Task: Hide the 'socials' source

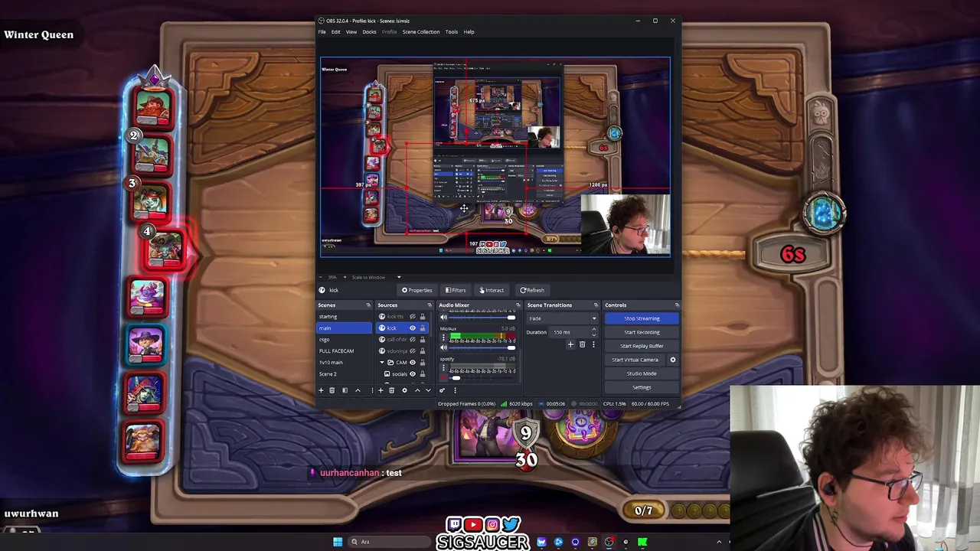Action: (413, 374)
